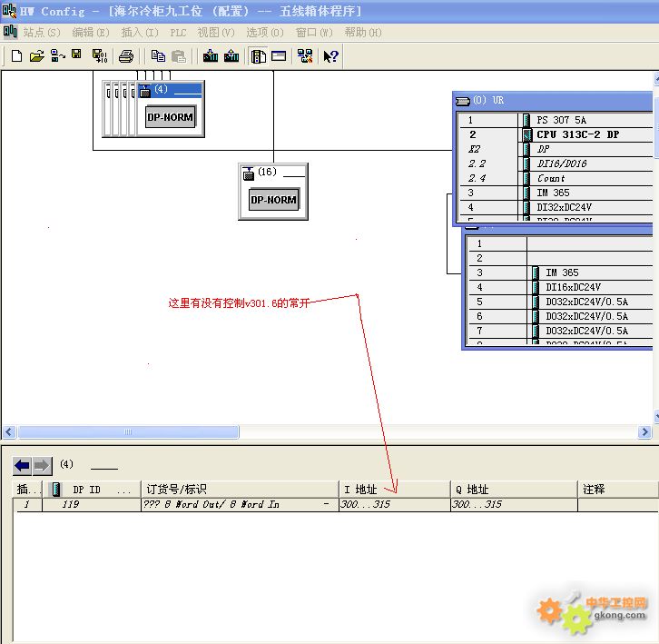Click the Paste toolbar icon

point(179,56)
